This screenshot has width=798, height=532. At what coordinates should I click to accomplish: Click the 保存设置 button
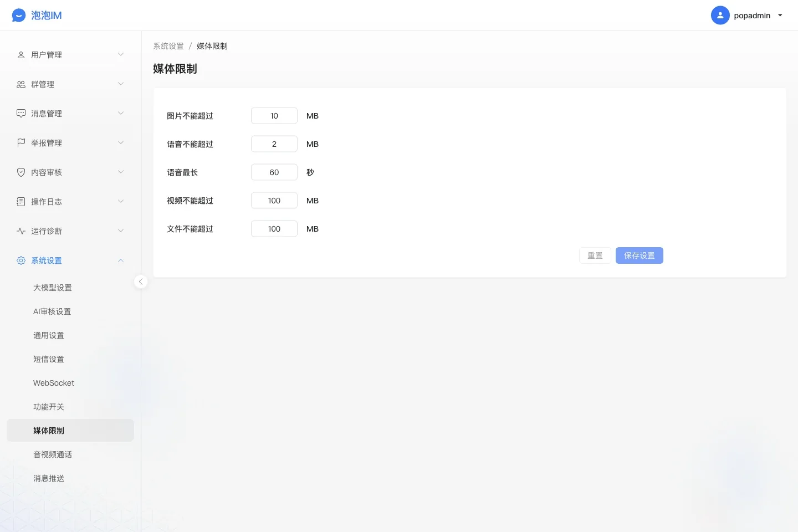(640, 255)
